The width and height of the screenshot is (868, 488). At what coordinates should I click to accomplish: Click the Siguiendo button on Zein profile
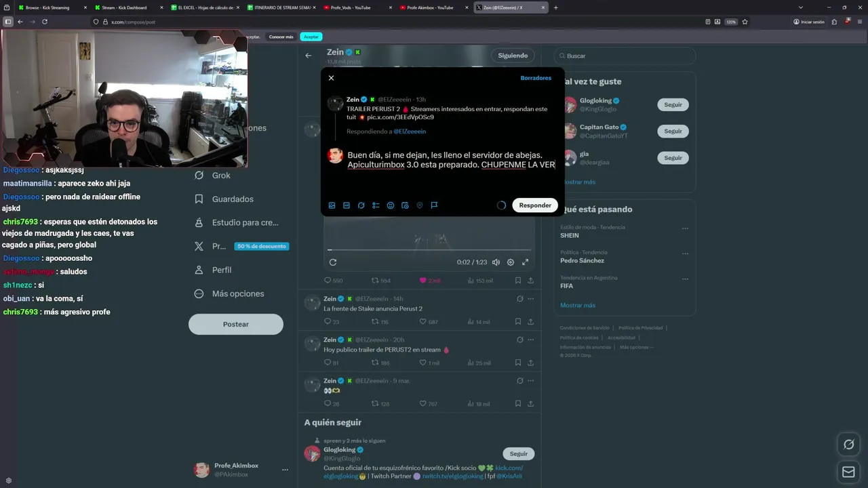coord(513,56)
